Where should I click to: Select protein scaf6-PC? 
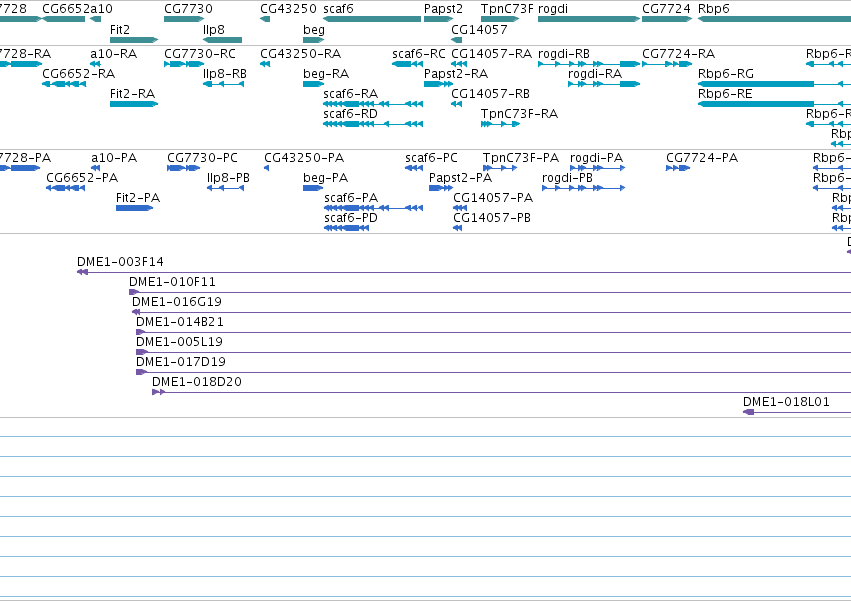click(x=414, y=168)
